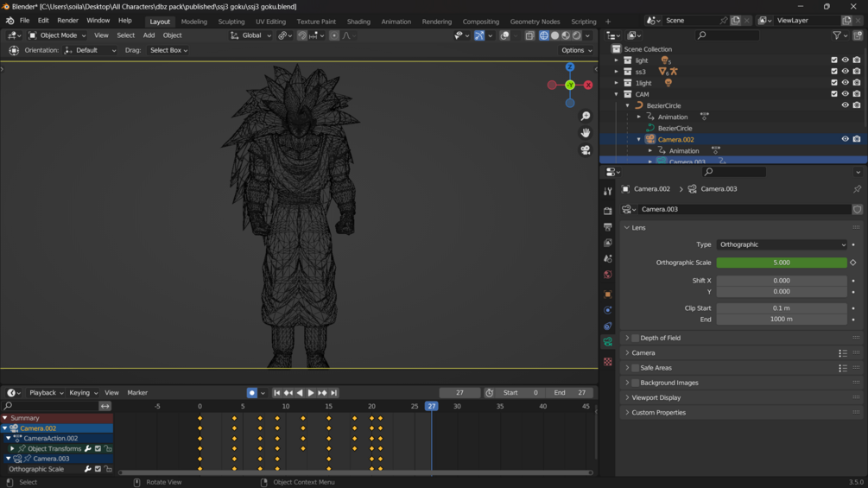This screenshot has width=868, height=488.
Task: Click the Orthographic Scale value field
Action: [781, 263]
